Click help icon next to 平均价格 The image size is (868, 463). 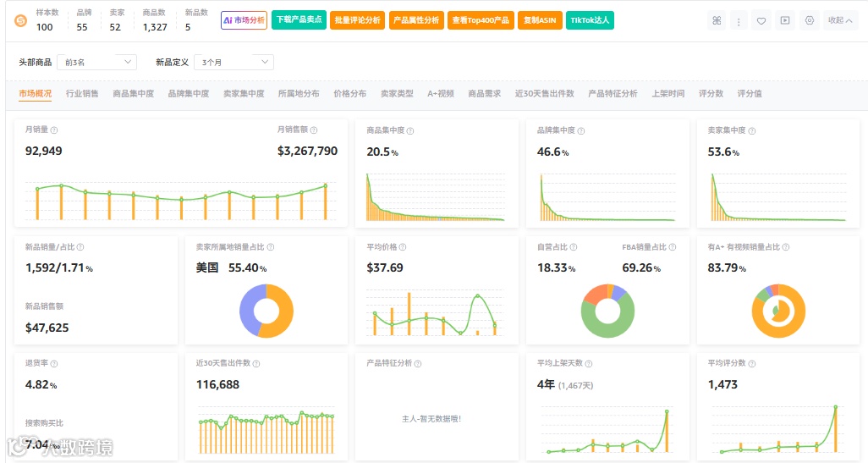pos(403,247)
